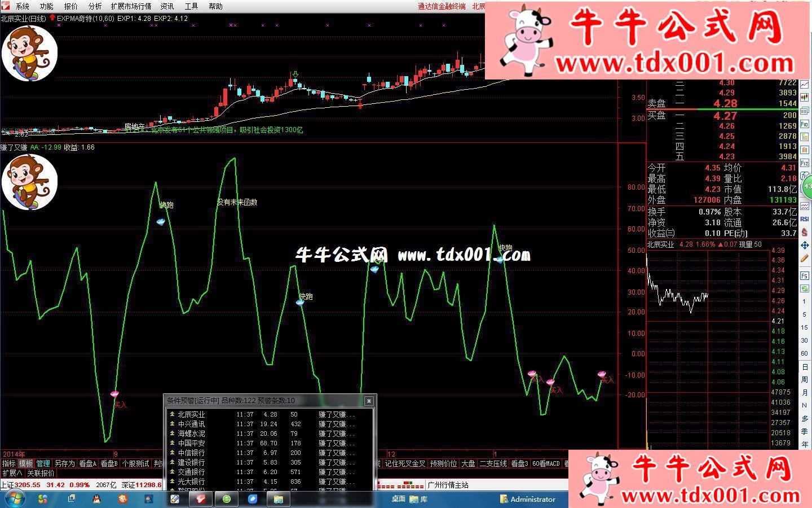
Task: Select 北辰实业 row in alert list
Action: click(271, 414)
